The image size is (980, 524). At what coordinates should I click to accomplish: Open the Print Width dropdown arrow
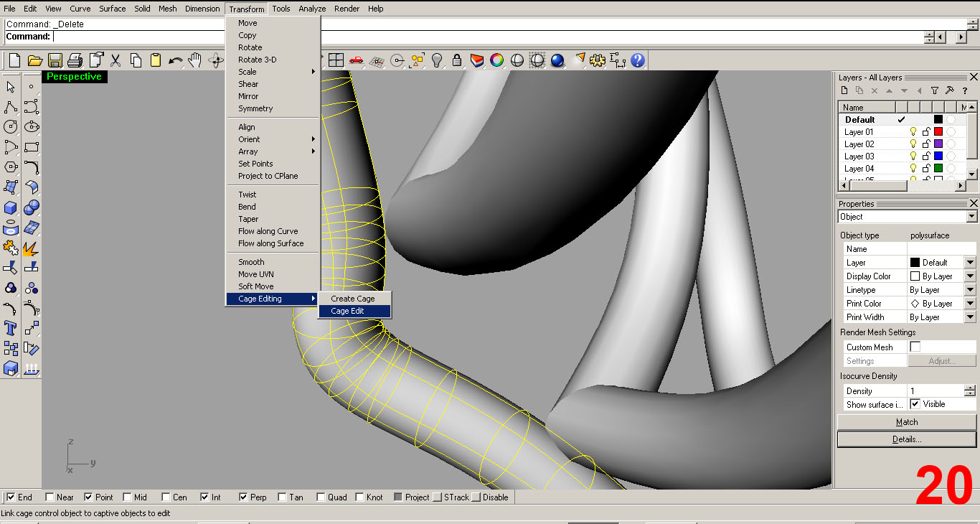point(970,317)
